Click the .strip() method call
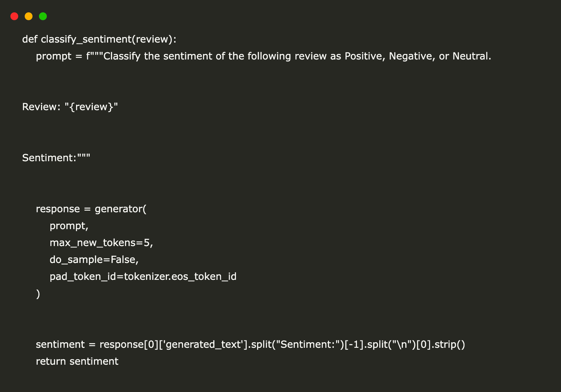Screen dimensions: 561x392 (448, 345)
